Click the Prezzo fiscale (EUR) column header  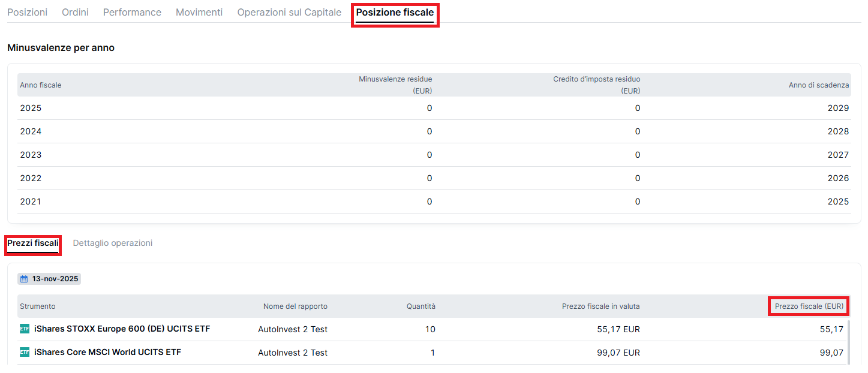[809, 306]
